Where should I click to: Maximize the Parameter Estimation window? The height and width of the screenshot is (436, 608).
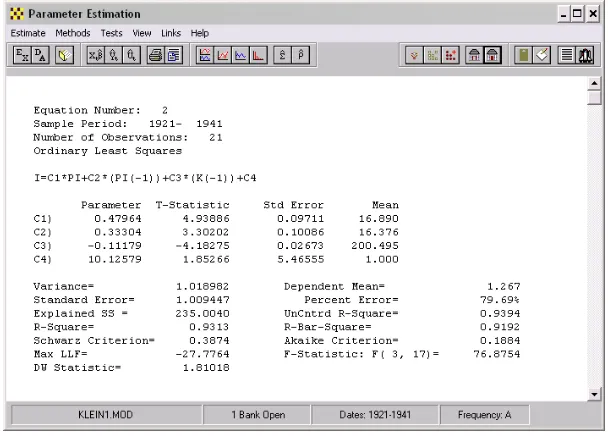(x=577, y=14)
